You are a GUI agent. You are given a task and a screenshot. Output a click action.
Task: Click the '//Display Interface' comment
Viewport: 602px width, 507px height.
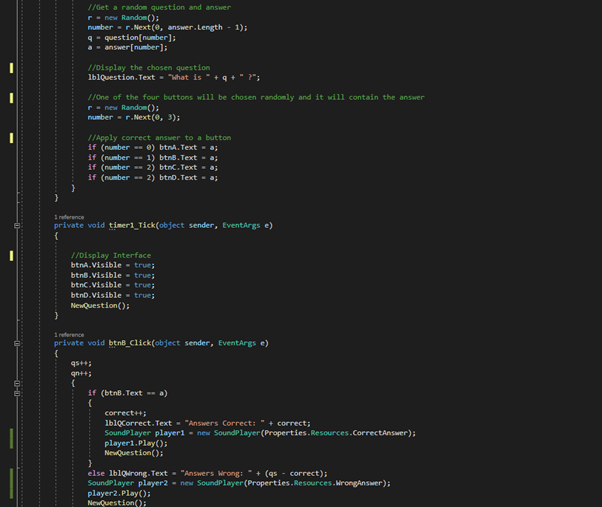click(x=111, y=255)
